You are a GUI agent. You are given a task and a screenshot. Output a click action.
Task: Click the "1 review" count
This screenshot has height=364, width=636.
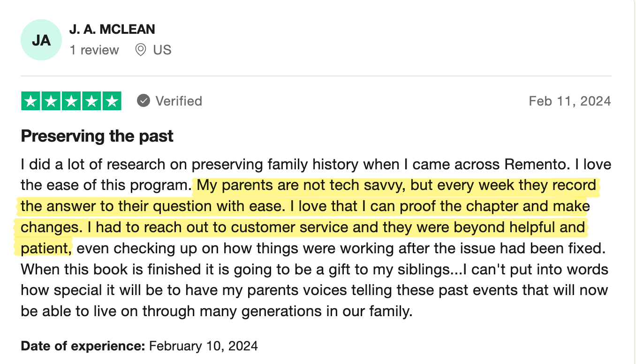click(x=94, y=50)
